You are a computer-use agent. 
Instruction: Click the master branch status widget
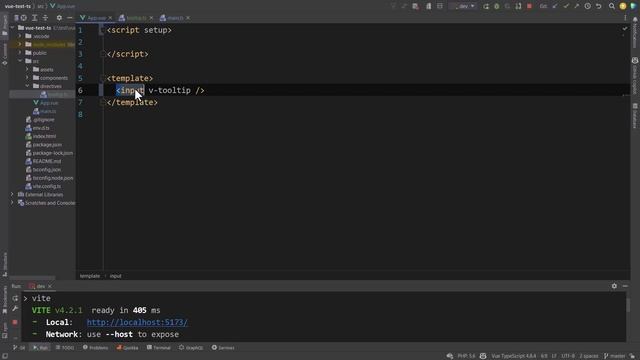(x=614, y=356)
